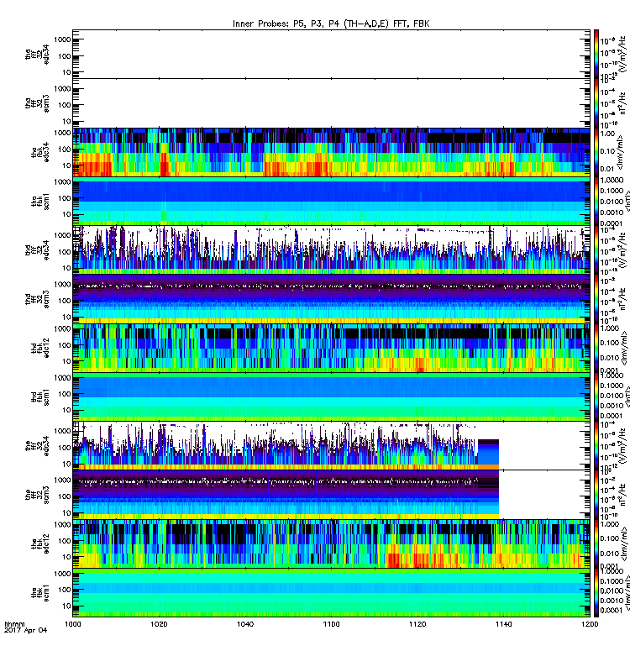
Task: Click the thd fbk scm1 spectrogram panel
Action: tap(331, 396)
